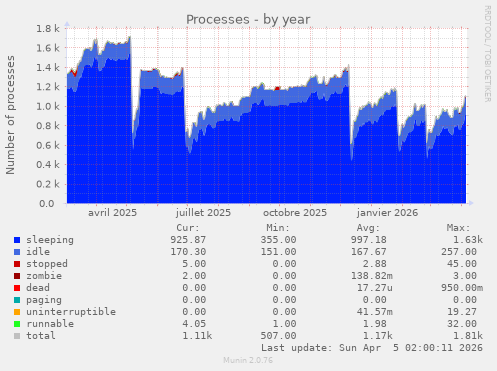Click sleeping maximum value 1.63k
Image resolution: width=497 pixels, height=371 pixels.
[468, 240]
